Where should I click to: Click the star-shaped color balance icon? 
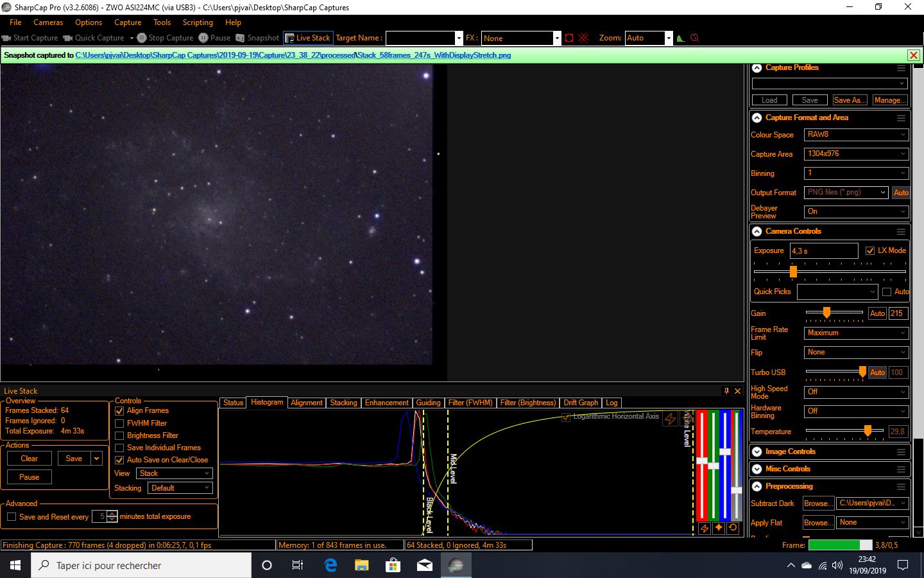[x=719, y=528]
